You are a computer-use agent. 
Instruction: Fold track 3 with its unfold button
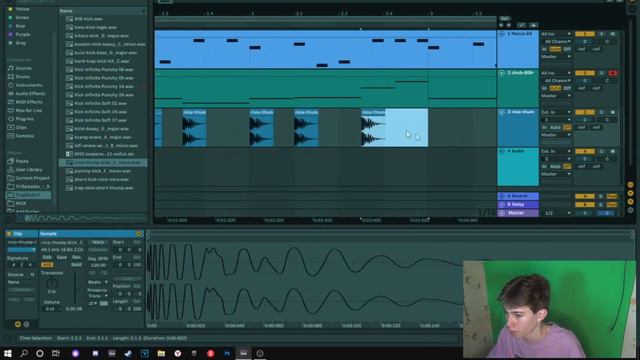[x=502, y=112]
